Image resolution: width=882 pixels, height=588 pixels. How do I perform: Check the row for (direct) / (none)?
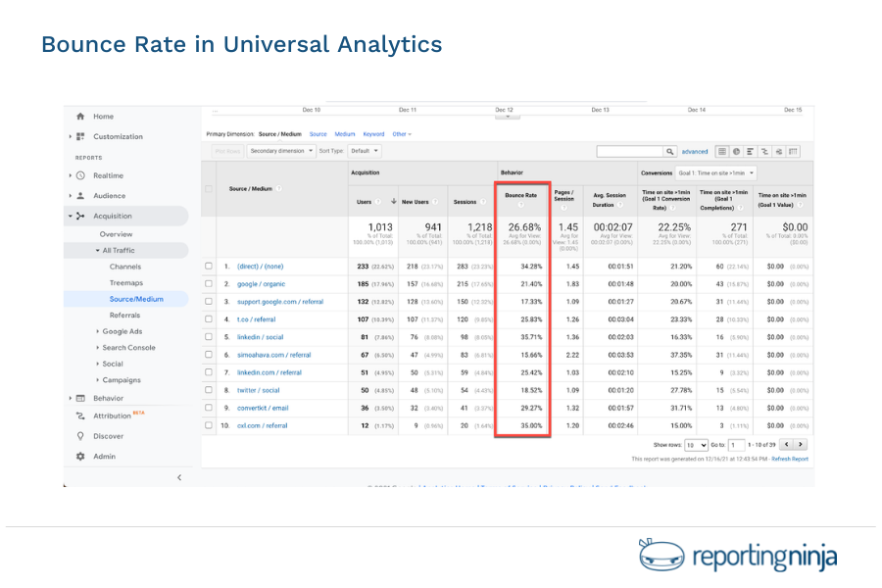tap(209, 267)
